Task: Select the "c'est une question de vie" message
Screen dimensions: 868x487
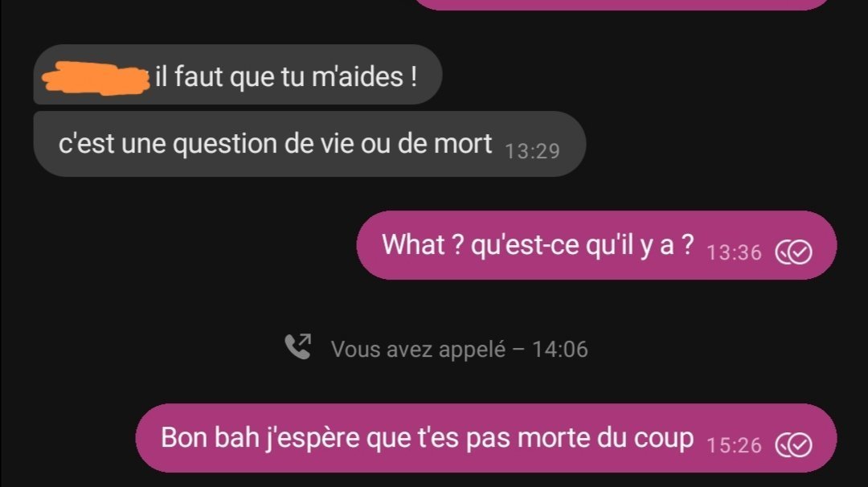Action: 309,144
